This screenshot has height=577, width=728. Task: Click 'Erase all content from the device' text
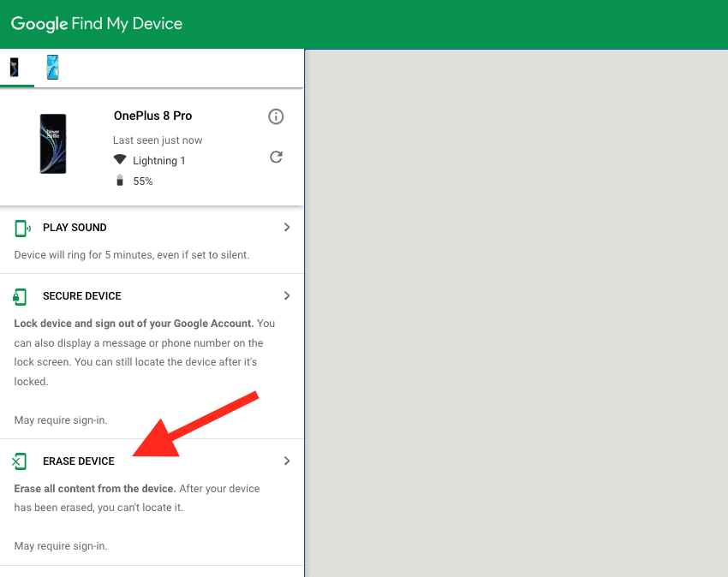pyautogui.click(x=95, y=489)
